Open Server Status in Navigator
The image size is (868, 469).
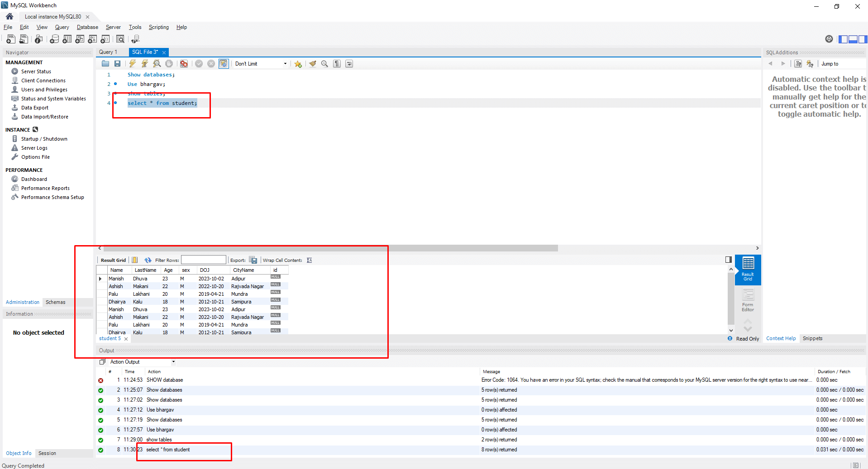pyautogui.click(x=36, y=71)
